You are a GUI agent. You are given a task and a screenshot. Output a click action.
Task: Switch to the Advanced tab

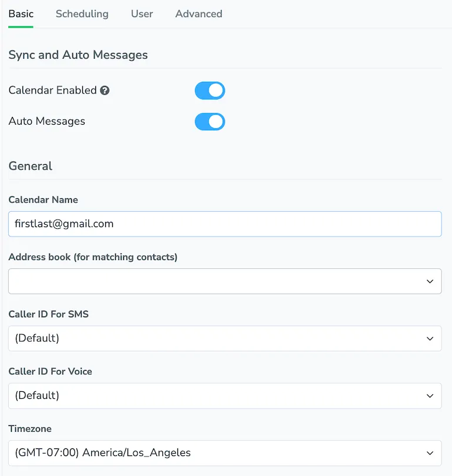pyautogui.click(x=198, y=14)
